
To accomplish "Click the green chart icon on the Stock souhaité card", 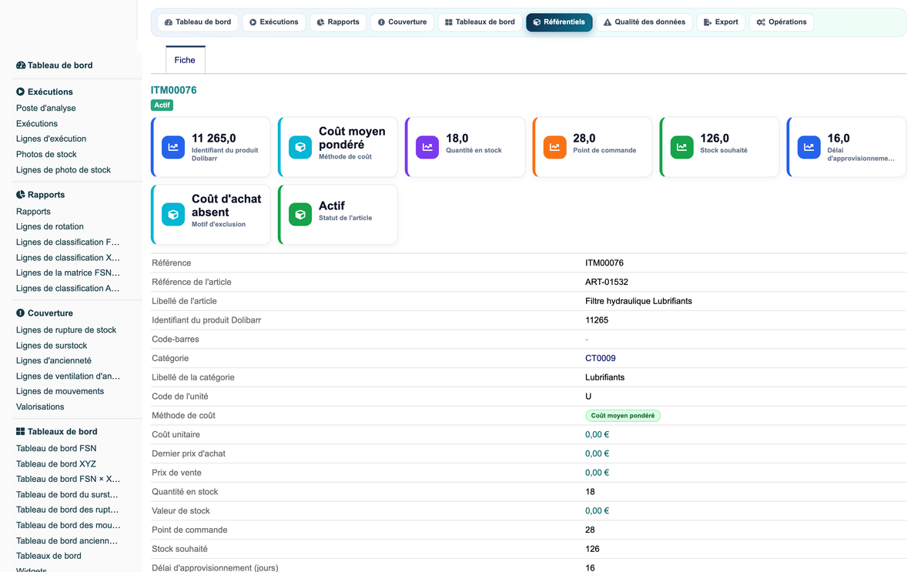I will point(682,147).
